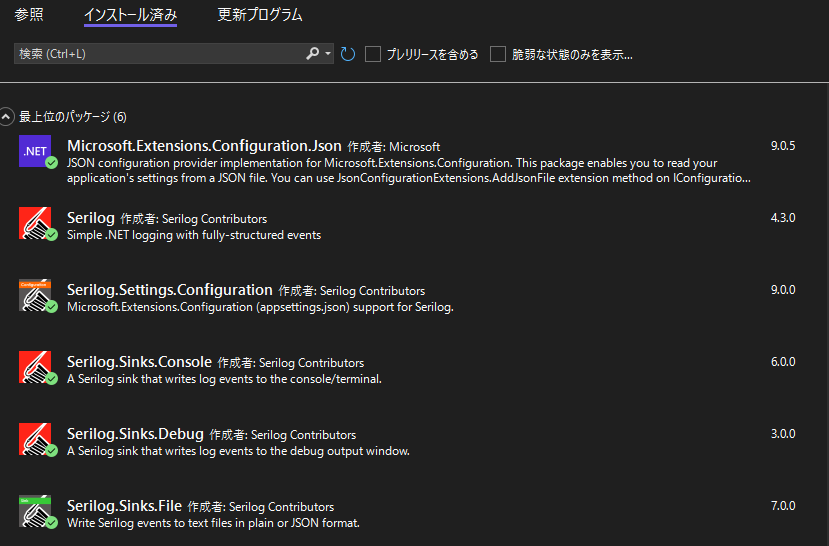The width and height of the screenshot is (829, 546).
Task: Select the Serilog.Settings.Configuration package title
Action: pos(170,290)
